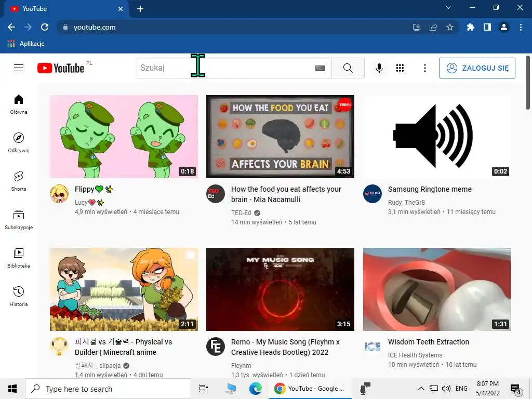Open Lucy channel avatar by Flippy video

[59, 194]
